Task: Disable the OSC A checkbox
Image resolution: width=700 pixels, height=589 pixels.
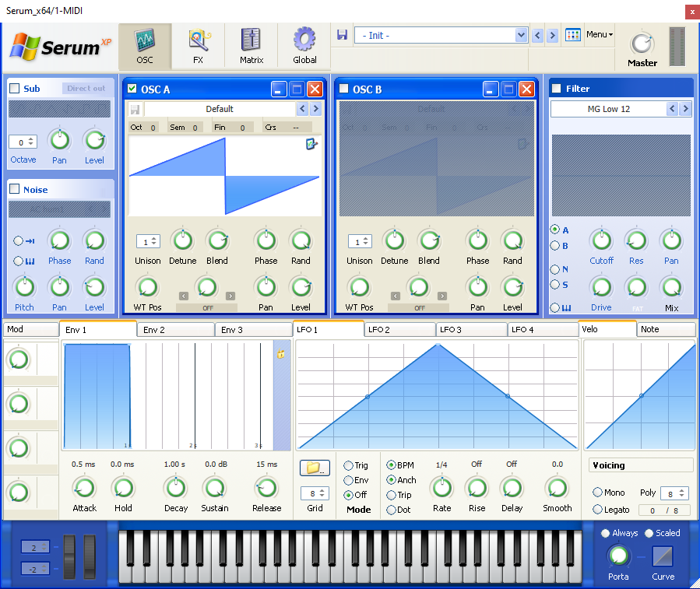Action: [x=132, y=88]
